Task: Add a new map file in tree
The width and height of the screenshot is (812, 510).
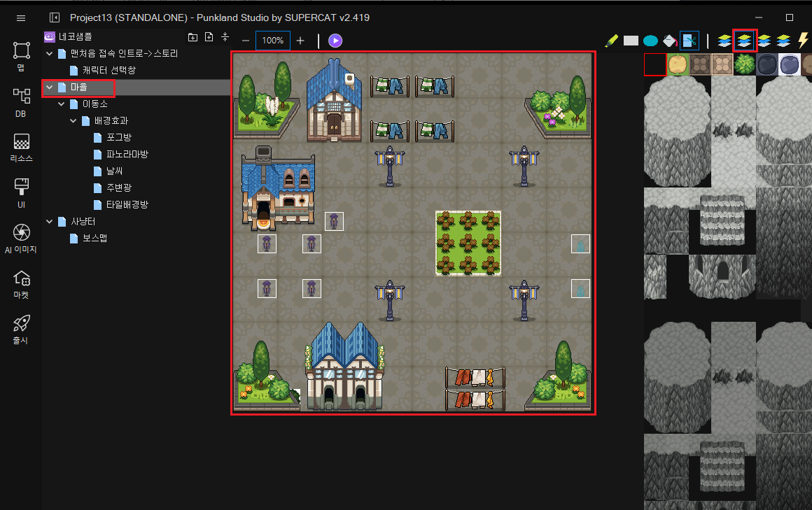Action: 209,37
